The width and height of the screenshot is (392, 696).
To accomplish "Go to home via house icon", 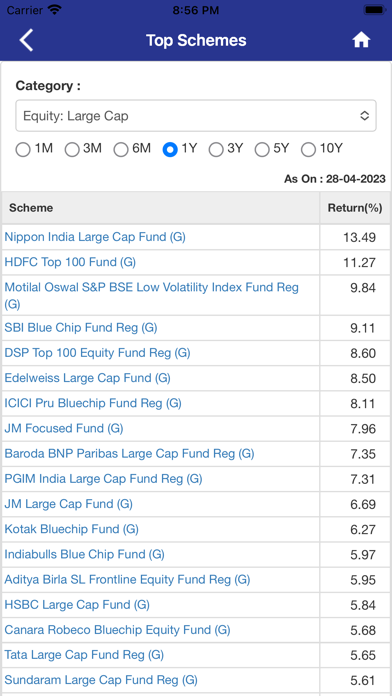I will coord(361,40).
